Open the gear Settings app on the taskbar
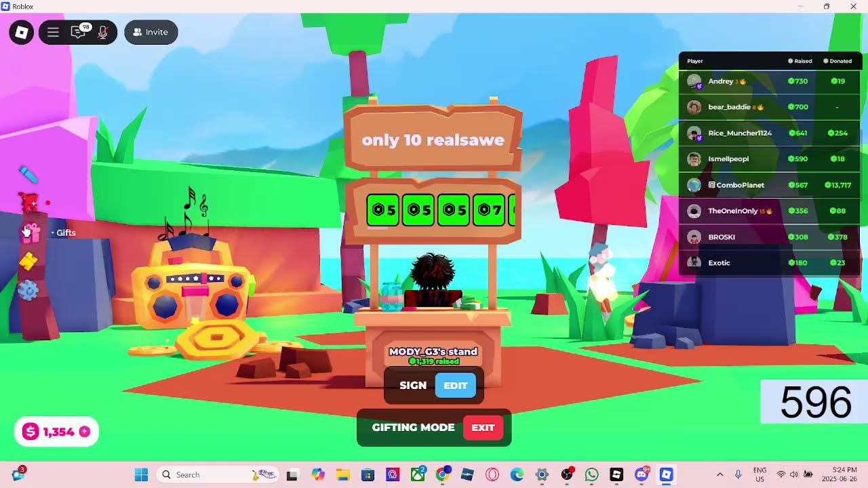Viewport: 868px width, 488px height. (542, 474)
